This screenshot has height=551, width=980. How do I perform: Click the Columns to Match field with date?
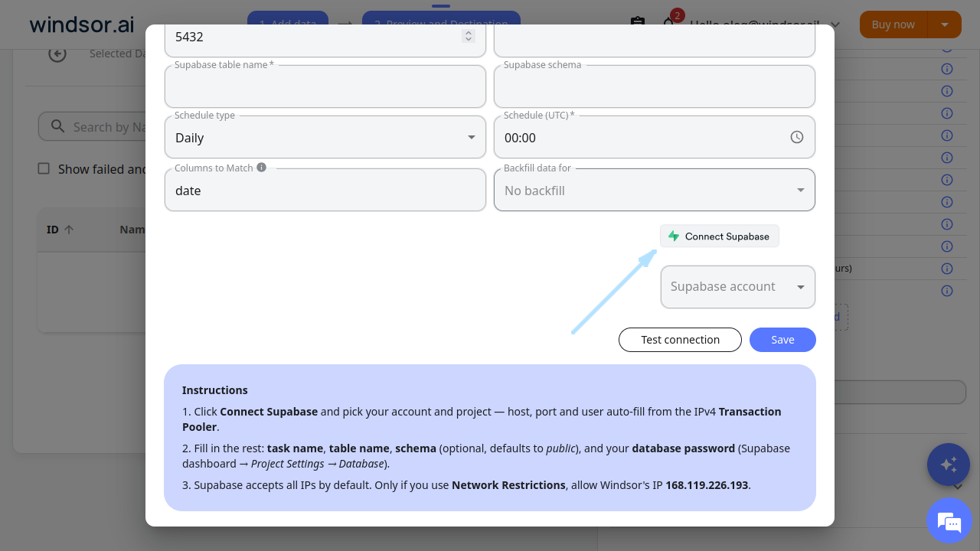coord(325,190)
